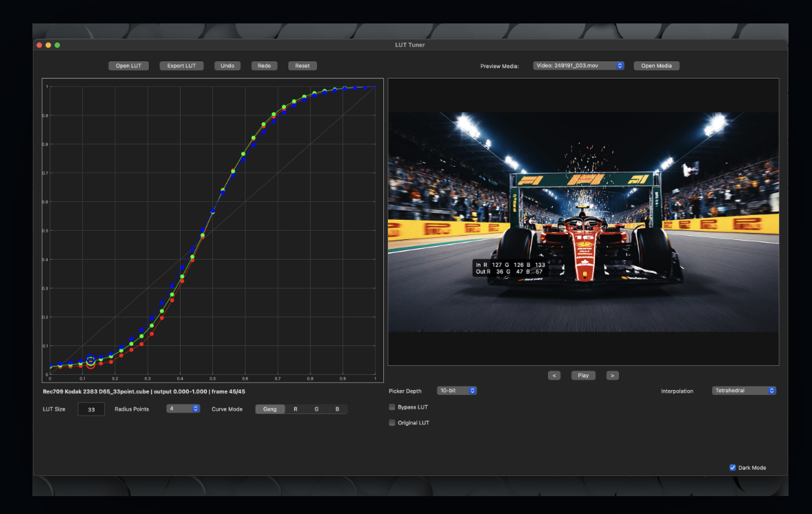The width and height of the screenshot is (812, 514).
Task: Click the yellow minimize window button
Action: pyautogui.click(x=48, y=45)
